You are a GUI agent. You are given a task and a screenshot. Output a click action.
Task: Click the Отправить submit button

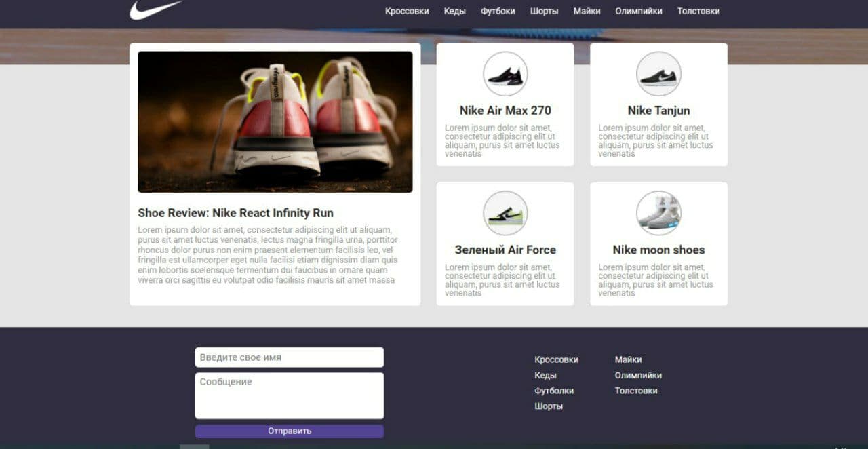pos(290,431)
